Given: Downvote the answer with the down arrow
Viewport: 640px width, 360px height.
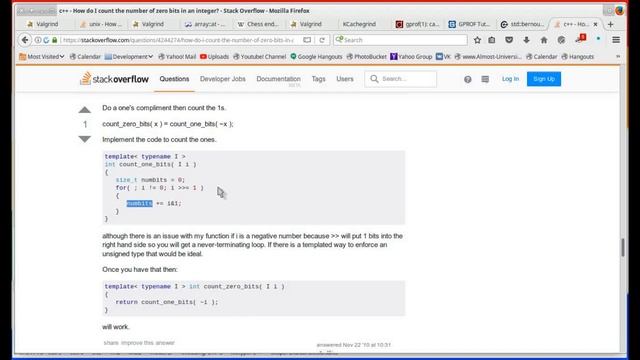Looking at the screenshot, I should [84, 139].
